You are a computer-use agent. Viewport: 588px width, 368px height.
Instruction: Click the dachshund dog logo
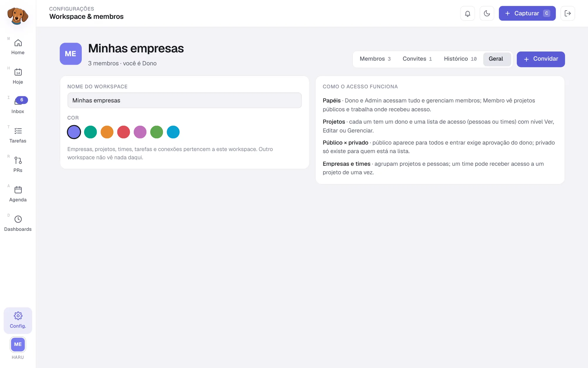pos(18,16)
